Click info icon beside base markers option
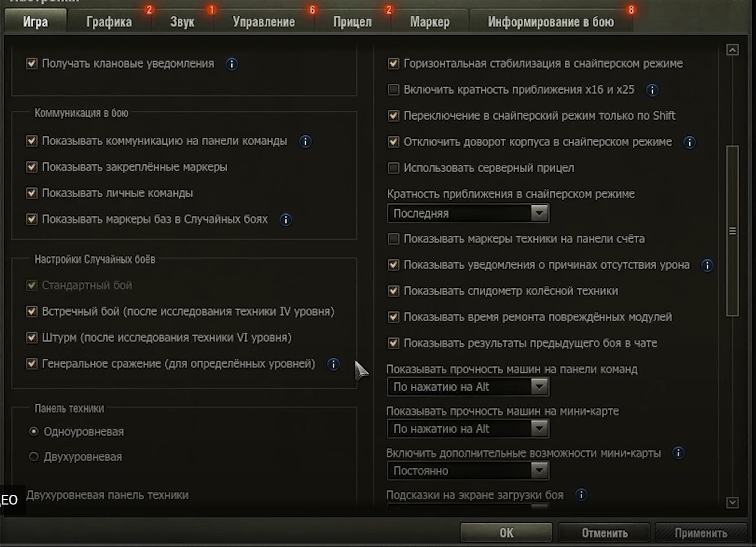The image size is (756, 547). click(286, 220)
